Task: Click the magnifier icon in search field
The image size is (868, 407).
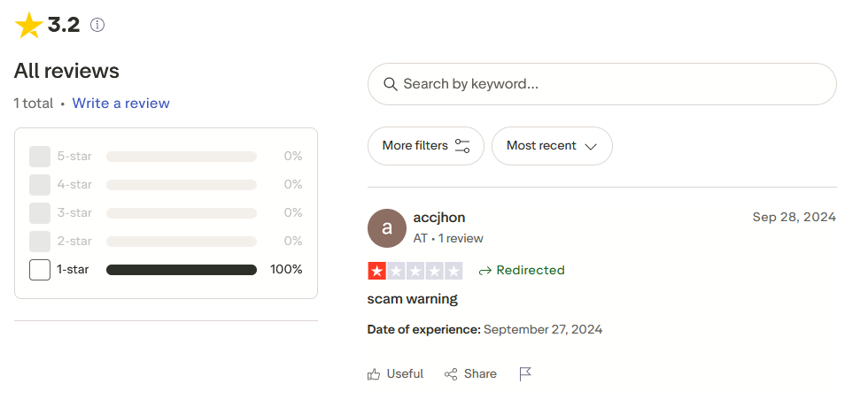Action: click(x=390, y=84)
